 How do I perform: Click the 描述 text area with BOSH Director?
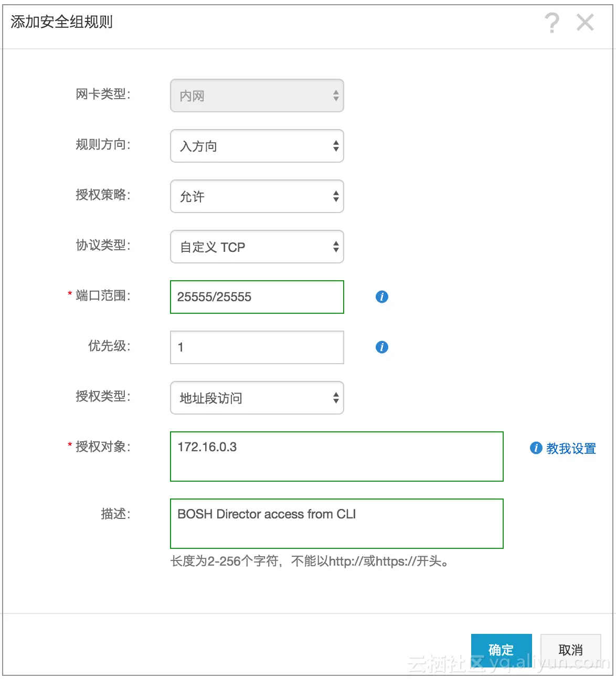(337, 524)
